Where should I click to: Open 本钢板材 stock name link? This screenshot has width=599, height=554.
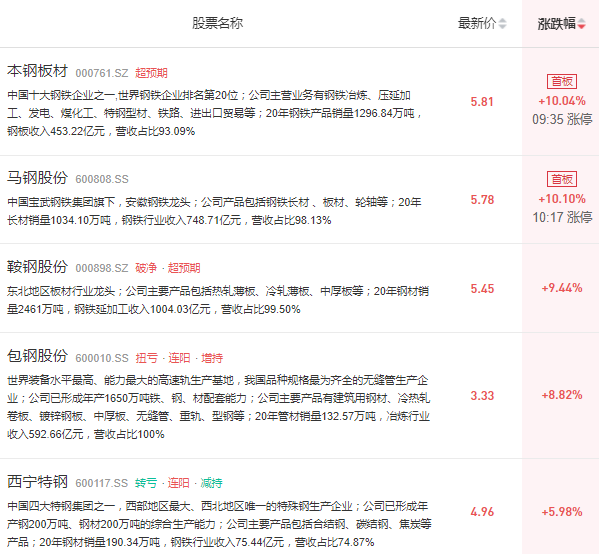pos(37,71)
